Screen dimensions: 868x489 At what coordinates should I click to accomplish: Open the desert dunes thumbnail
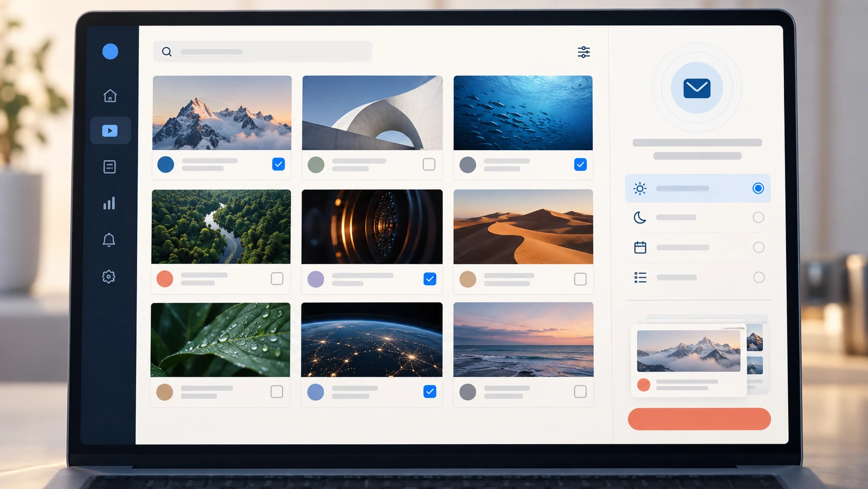[523, 227]
